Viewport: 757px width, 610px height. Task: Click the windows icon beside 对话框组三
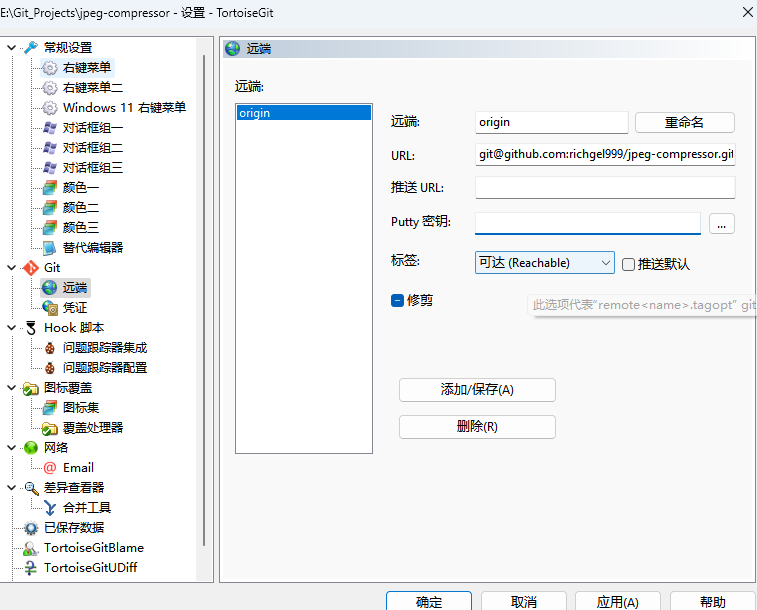[x=50, y=167]
